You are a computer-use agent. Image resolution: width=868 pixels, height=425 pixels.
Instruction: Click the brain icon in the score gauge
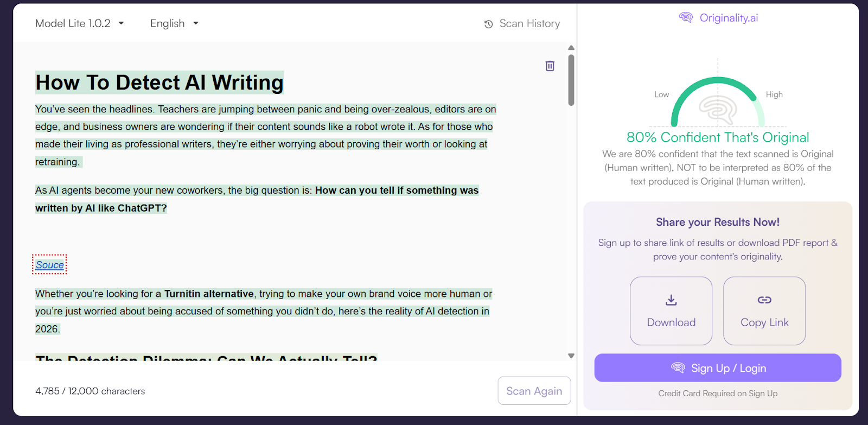click(x=718, y=110)
